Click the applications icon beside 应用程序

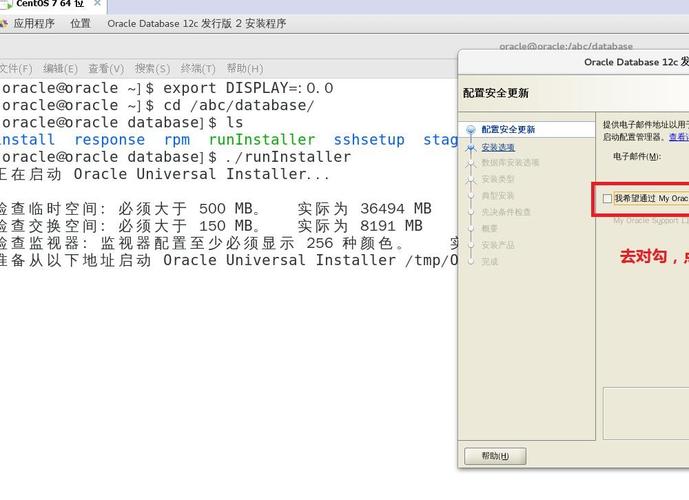tap(4, 23)
